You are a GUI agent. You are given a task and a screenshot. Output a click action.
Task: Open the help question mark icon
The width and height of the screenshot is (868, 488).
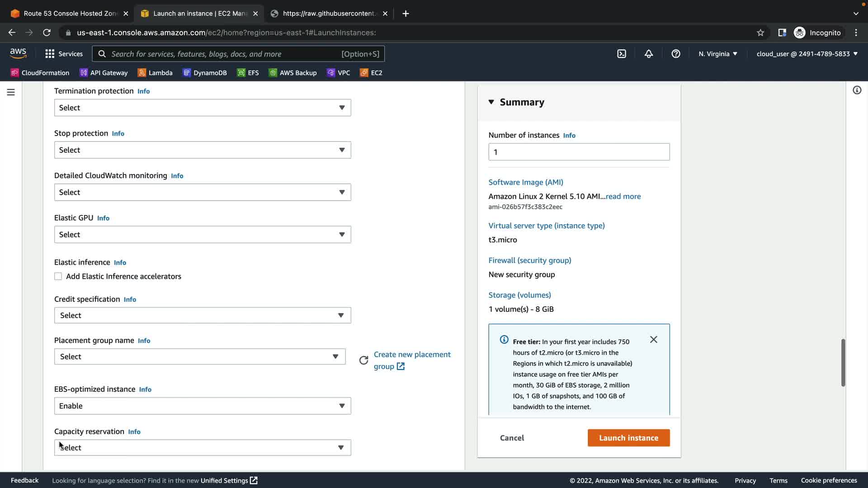(676, 54)
